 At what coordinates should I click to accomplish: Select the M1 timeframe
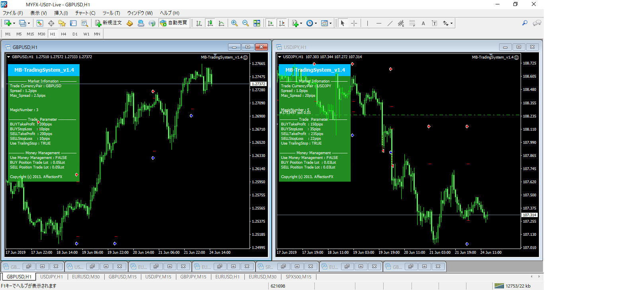[8, 34]
